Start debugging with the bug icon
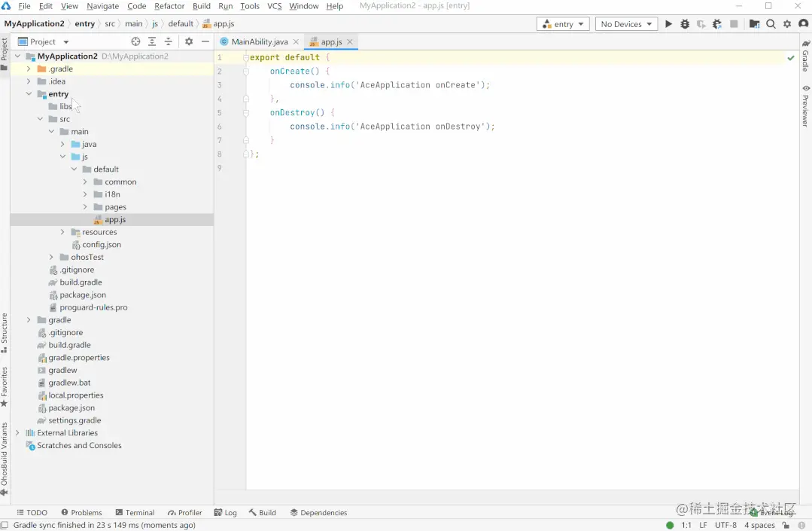Image resolution: width=812 pixels, height=531 pixels. [x=685, y=24]
